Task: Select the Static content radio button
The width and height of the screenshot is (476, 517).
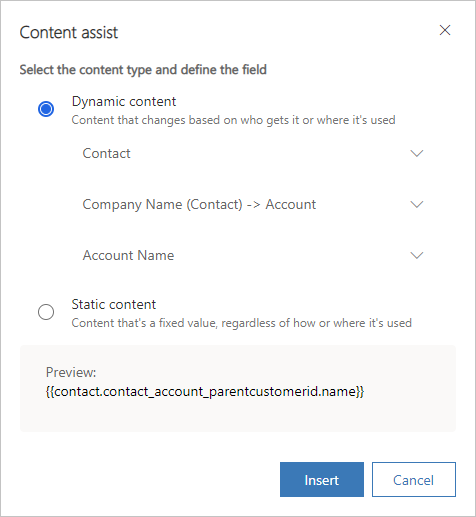Action: (x=46, y=312)
